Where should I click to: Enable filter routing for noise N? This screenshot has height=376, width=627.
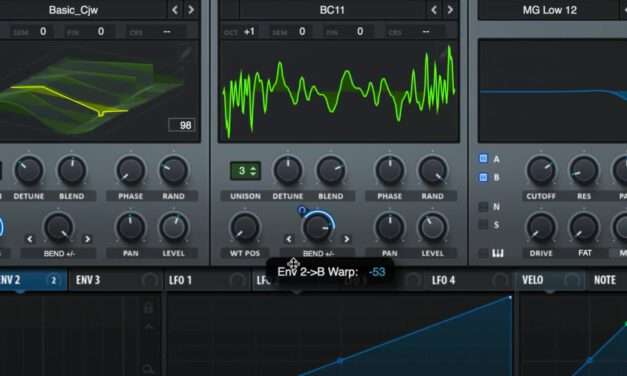pyautogui.click(x=483, y=206)
